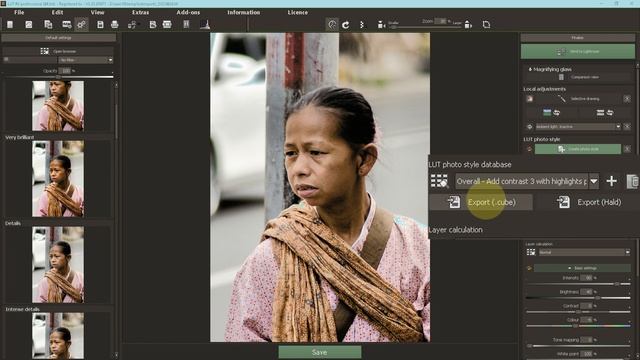The height and width of the screenshot is (360, 640).
Task: Click the Export (.cube) button
Action: click(x=481, y=202)
